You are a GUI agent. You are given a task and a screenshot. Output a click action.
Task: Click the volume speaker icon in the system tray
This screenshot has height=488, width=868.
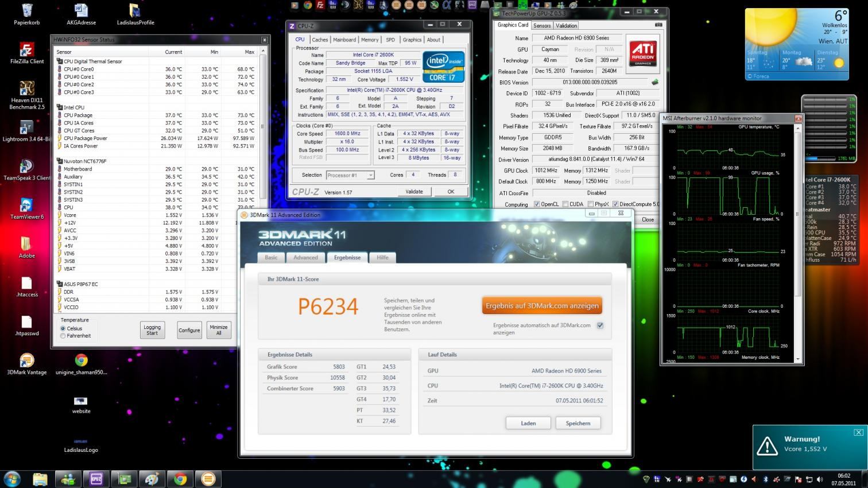coord(819,479)
